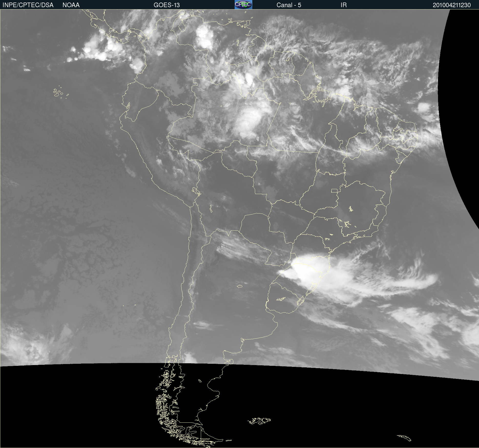479x448 pixels.
Task: Click the 201004211230 timestamp
Action: tap(452, 5)
